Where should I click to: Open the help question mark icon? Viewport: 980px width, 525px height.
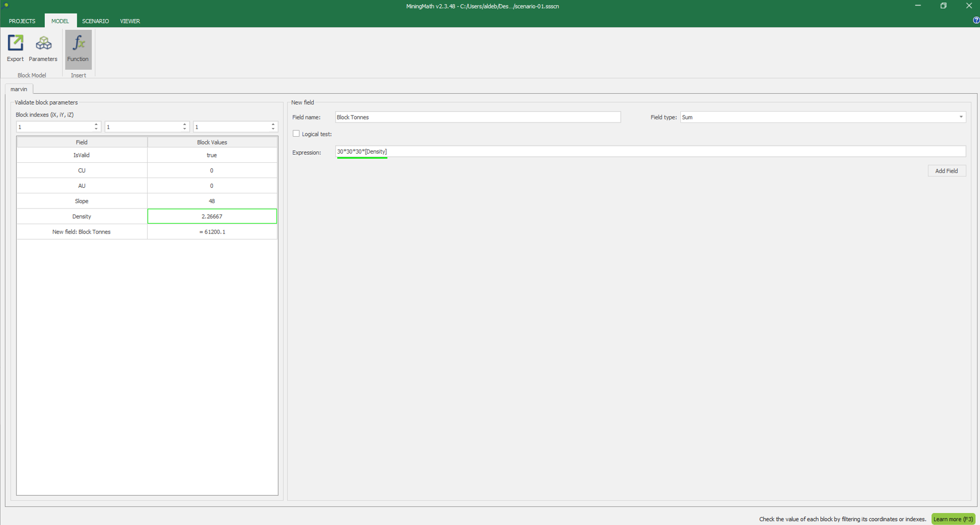click(x=976, y=21)
